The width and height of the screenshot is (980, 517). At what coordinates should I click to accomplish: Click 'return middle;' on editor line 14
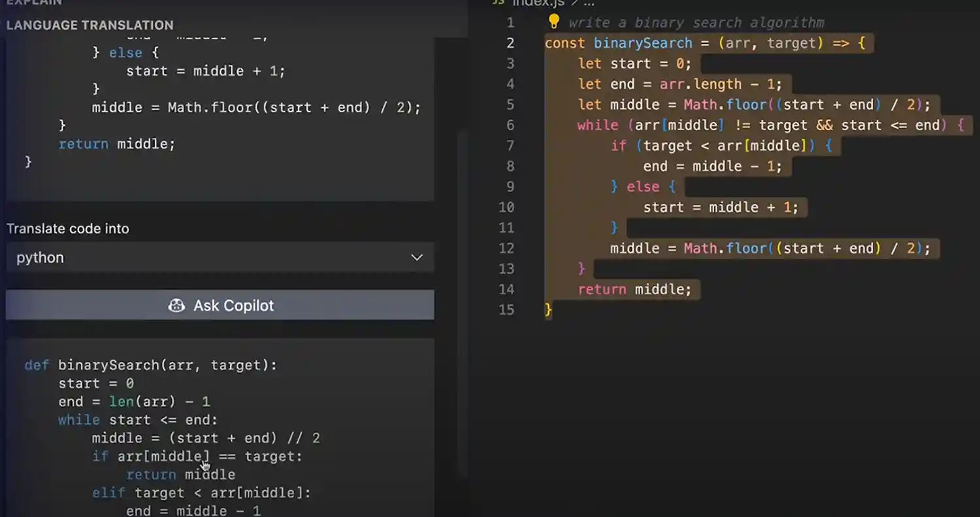634,289
